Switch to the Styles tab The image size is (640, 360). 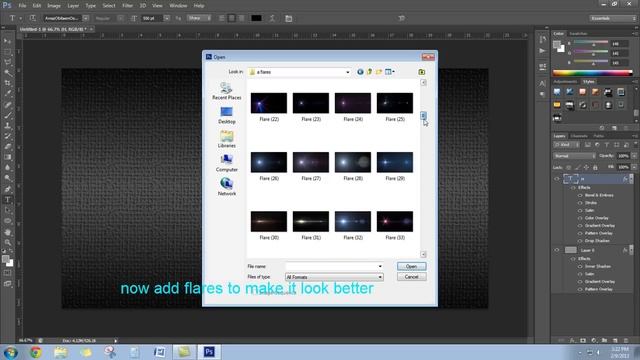[588, 82]
